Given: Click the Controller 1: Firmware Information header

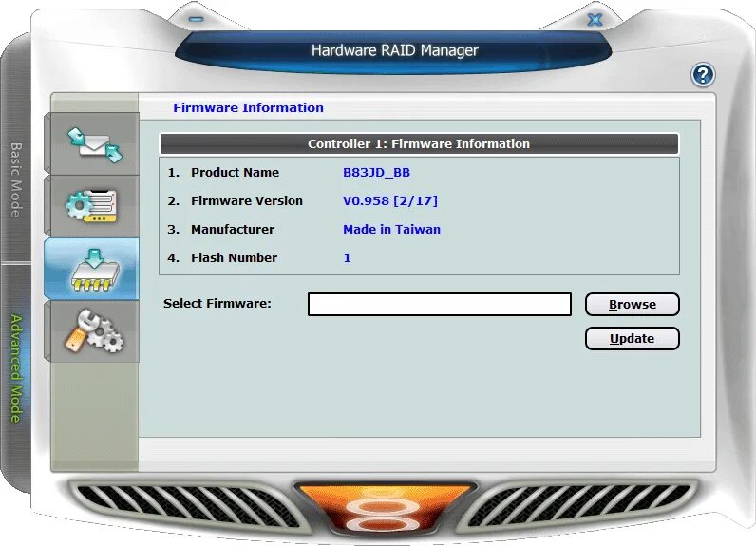Looking at the screenshot, I should (419, 143).
